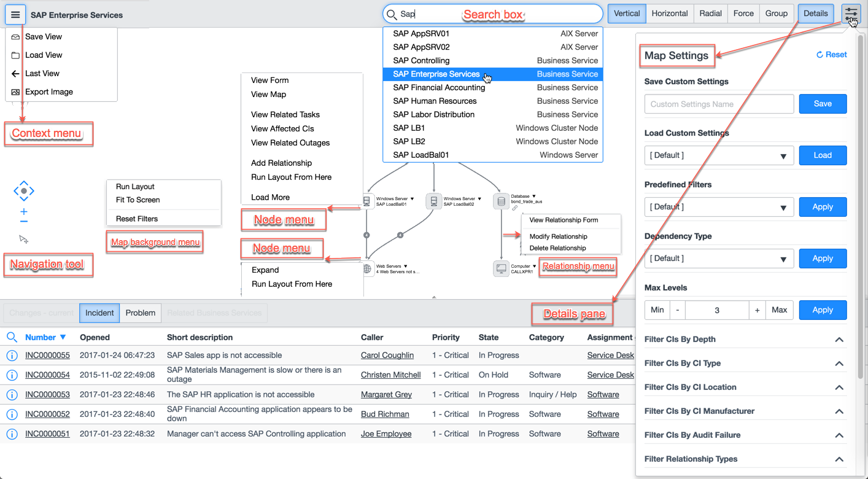The height and width of the screenshot is (479, 868).
Task: Switch to the Incident tab
Action: tap(99, 313)
